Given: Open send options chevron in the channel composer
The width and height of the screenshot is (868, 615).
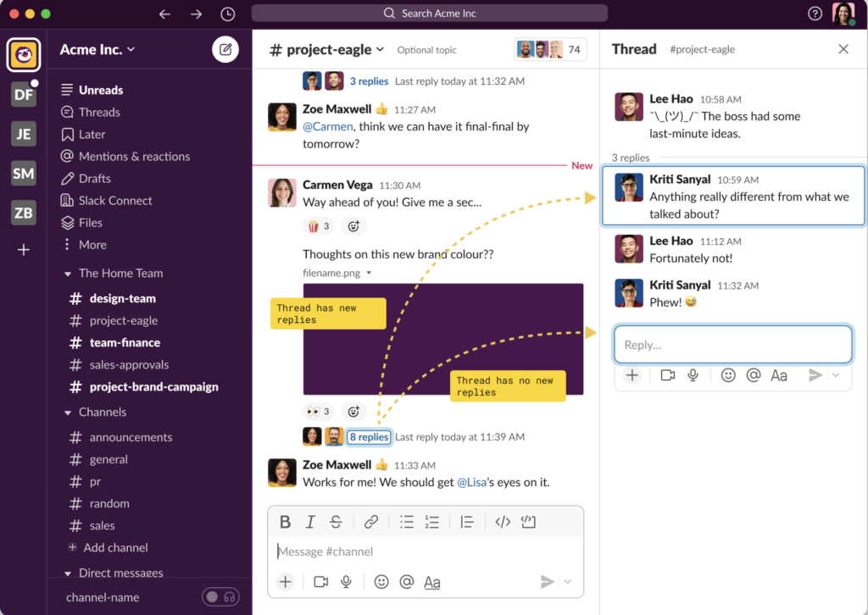Looking at the screenshot, I should tap(568, 581).
